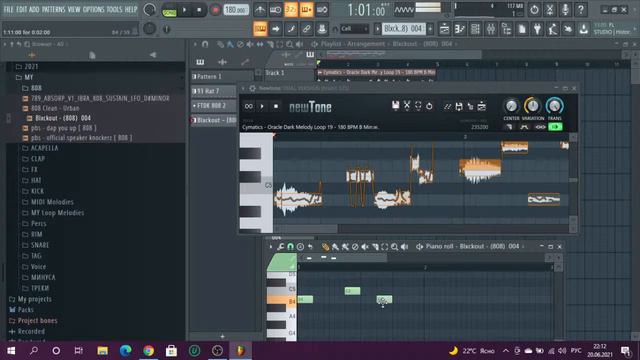Viewport: 640px width, 360px height.
Task: Open the piano roll view icon
Action: [460, 29]
